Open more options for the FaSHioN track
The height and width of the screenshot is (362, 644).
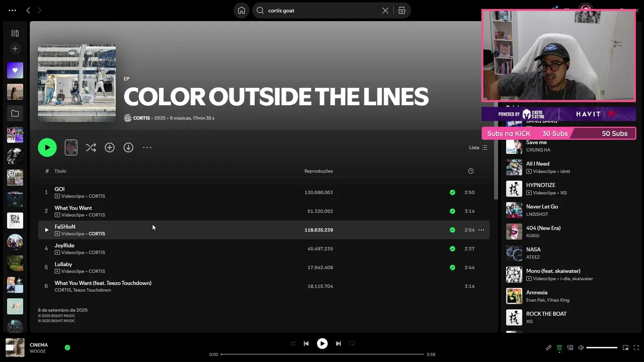tap(481, 230)
